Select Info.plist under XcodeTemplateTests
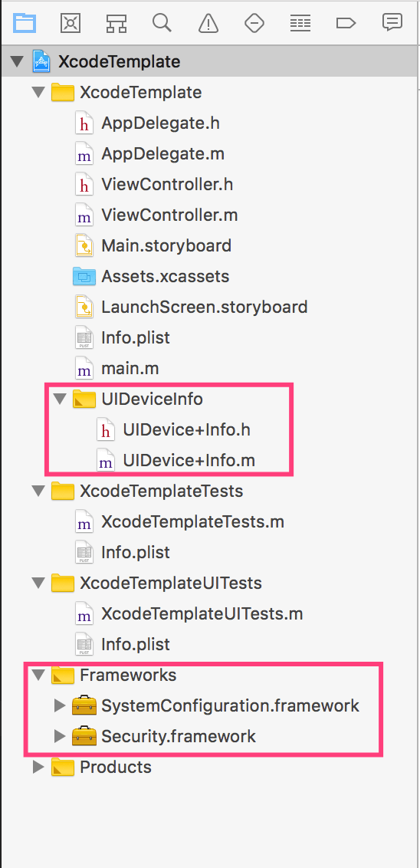Viewport: 420px width, 868px height. (x=136, y=552)
